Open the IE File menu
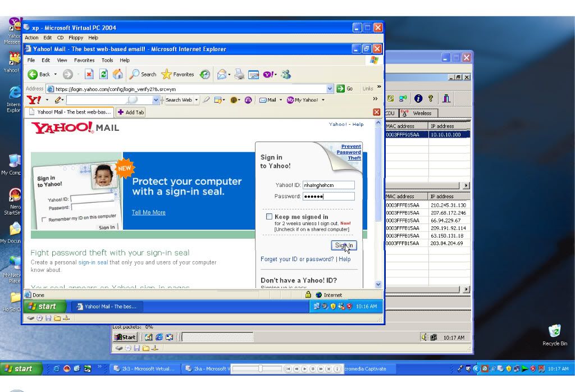 [x=31, y=60]
